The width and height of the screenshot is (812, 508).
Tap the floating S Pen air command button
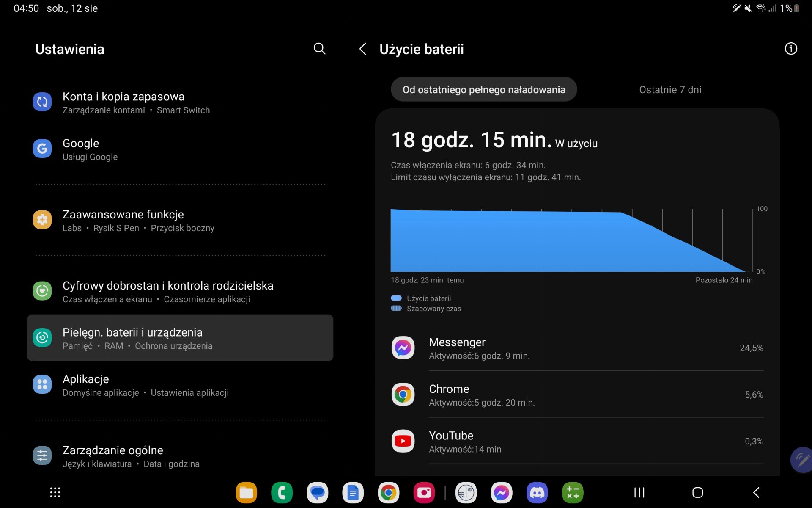802,460
